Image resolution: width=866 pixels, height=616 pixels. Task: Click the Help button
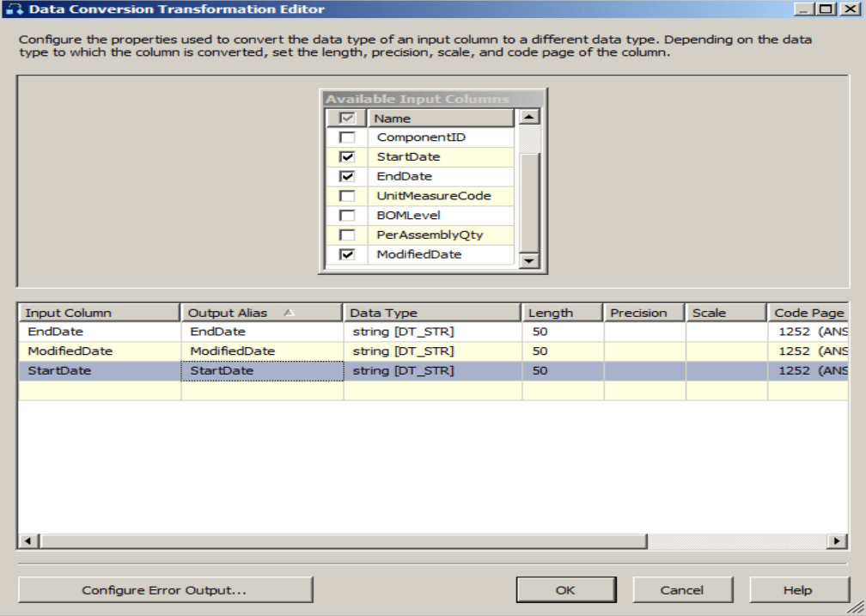pos(797,590)
